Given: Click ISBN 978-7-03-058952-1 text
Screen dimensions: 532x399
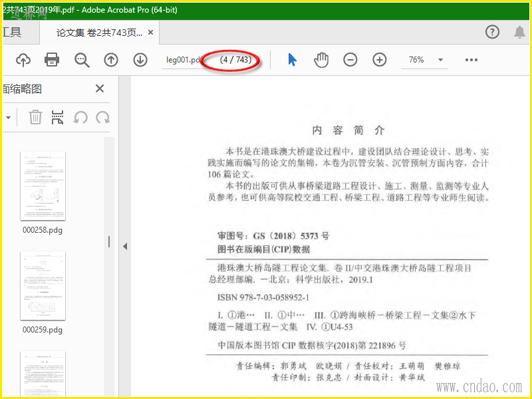Looking at the screenshot, I should coord(263,297).
